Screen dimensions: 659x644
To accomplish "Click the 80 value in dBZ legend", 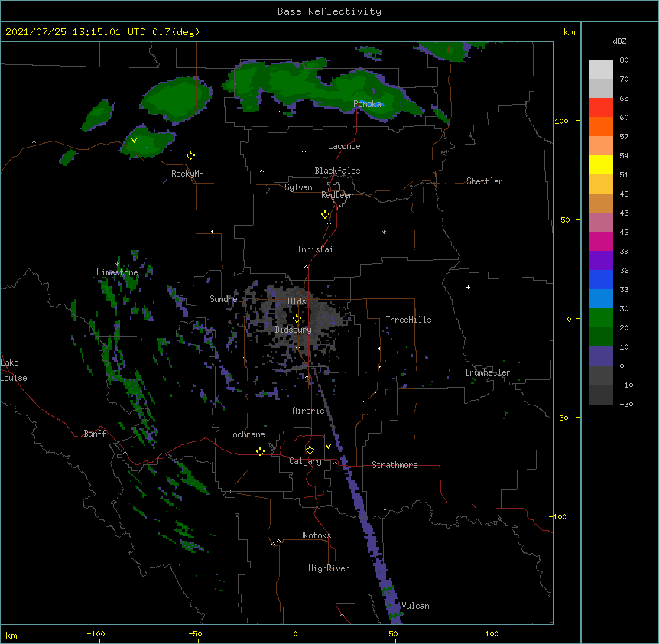I will (x=624, y=60).
